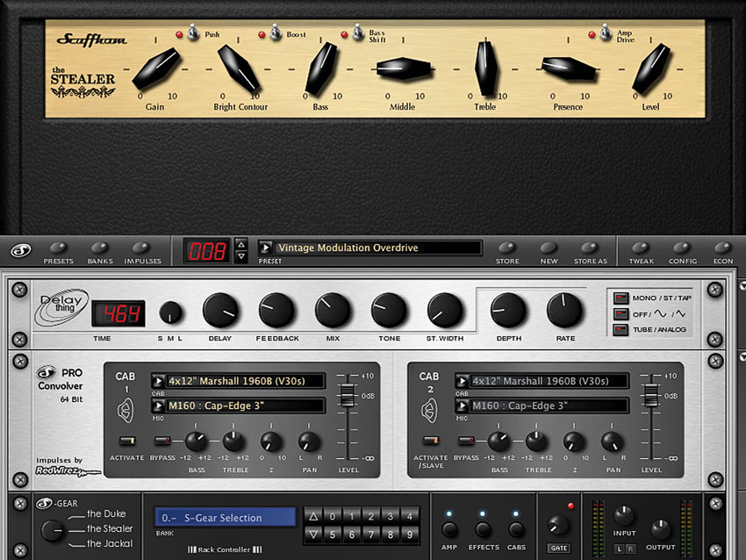Viewport: 746px width, 560px height.
Task: Click the S M L delay range knob
Action: pyautogui.click(x=170, y=312)
